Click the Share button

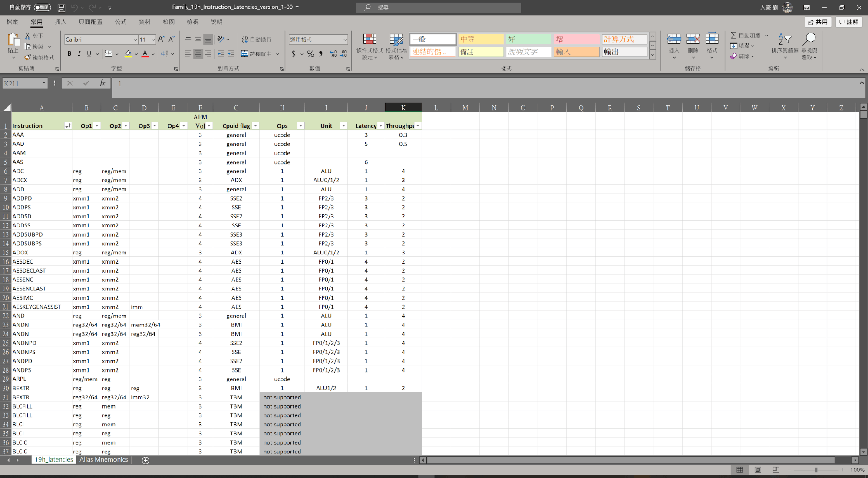click(x=818, y=22)
